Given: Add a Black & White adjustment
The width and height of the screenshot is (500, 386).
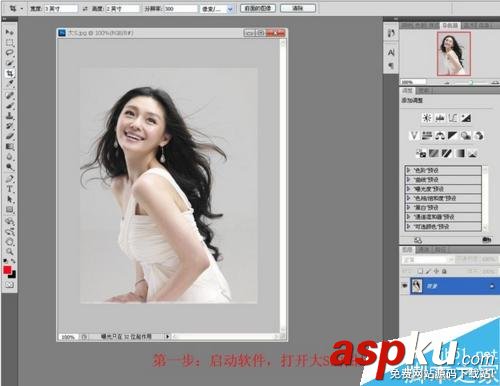Looking at the screenshot, I should [x=453, y=136].
